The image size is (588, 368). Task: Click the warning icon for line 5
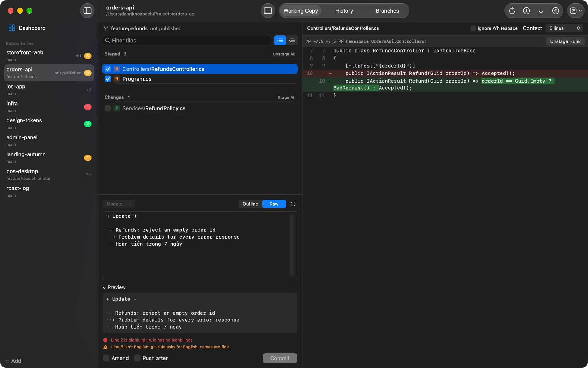click(105, 347)
